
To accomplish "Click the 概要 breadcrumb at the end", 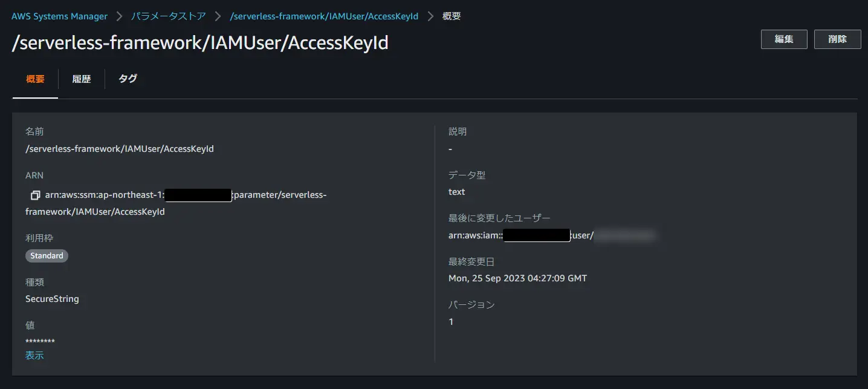I will tap(452, 16).
